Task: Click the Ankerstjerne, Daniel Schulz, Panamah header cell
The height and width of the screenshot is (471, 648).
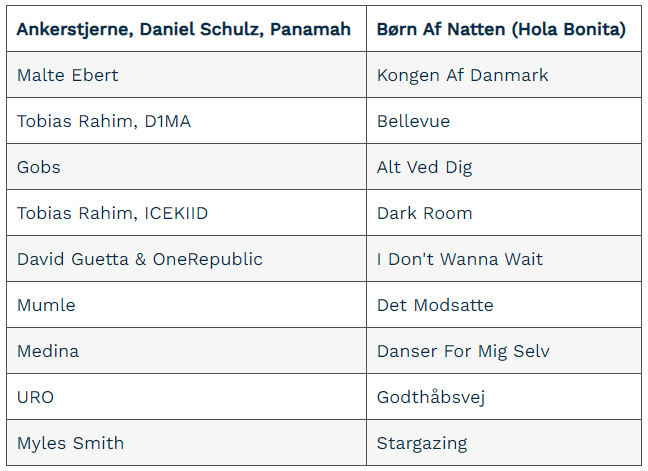Action: [184, 29]
